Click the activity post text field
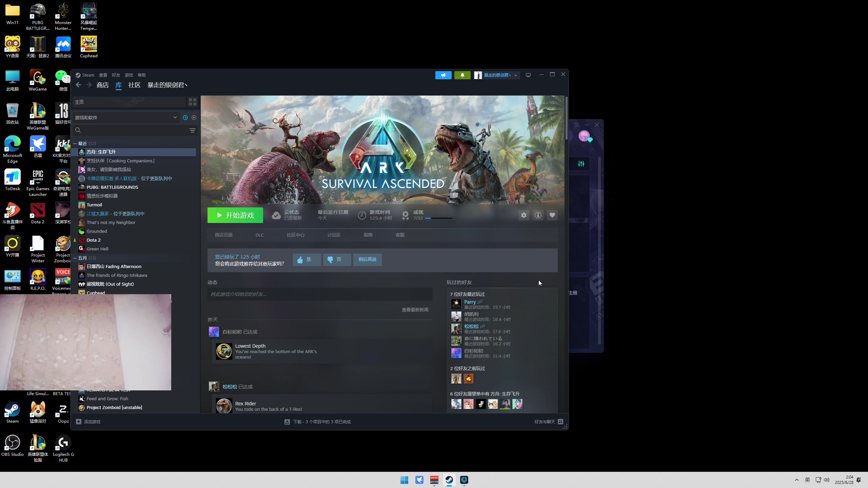868x488 pixels. pyautogui.click(x=320, y=294)
